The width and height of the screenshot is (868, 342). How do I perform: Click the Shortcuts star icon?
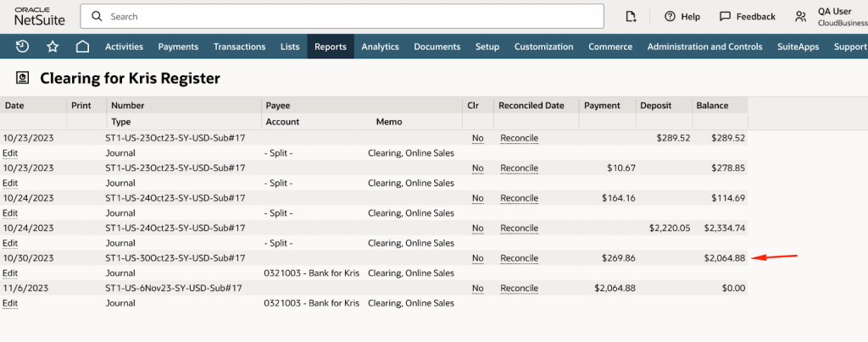coord(53,47)
